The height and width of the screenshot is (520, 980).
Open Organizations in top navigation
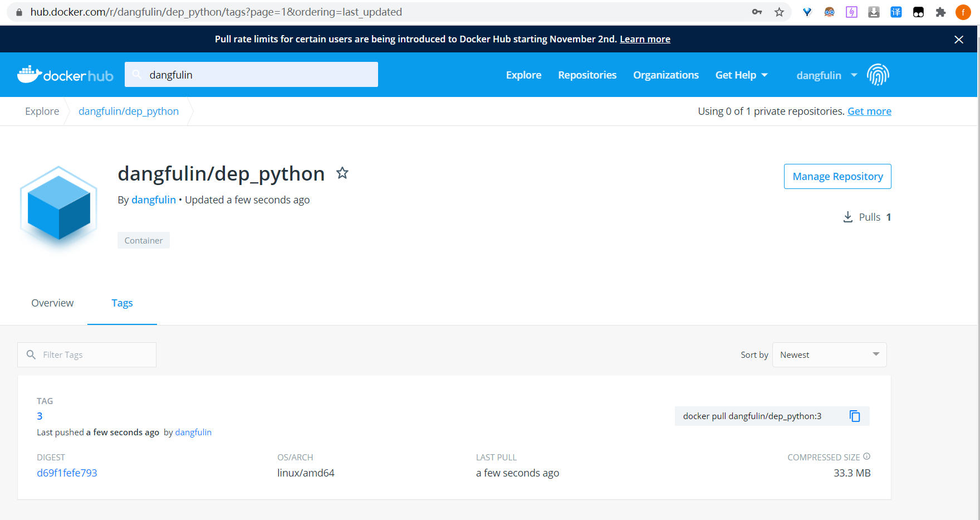666,75
